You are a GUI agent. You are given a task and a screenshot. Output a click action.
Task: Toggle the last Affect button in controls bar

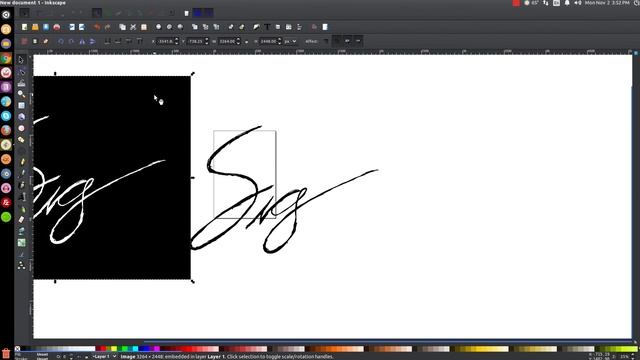(358, 41)
